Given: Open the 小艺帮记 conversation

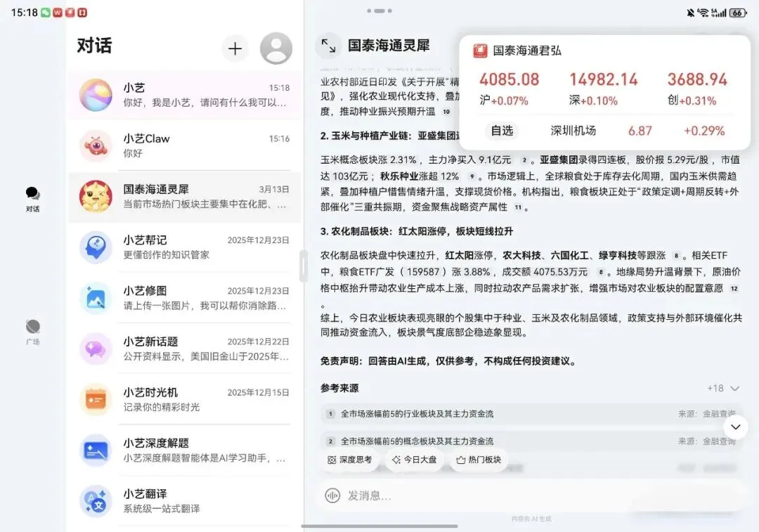Looking at the screenshot, I should [x=184, y=247].
